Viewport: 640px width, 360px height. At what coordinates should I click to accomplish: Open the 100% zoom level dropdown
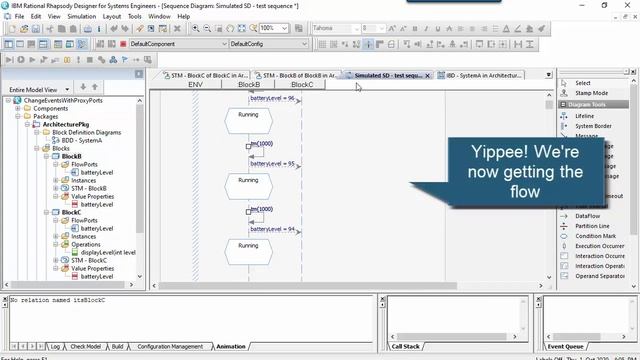click(x=284, y=28)
